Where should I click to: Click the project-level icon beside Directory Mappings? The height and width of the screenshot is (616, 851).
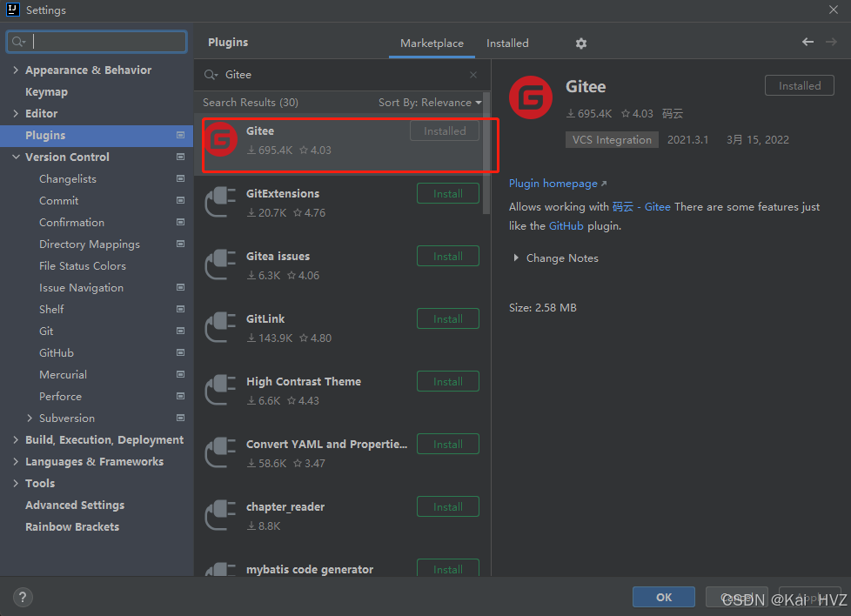181,244
